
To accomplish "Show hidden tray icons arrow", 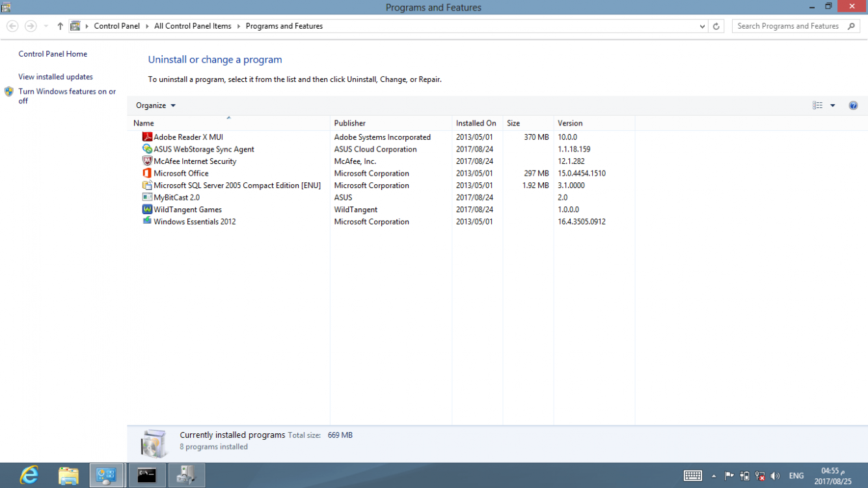I will pos(714,476).
